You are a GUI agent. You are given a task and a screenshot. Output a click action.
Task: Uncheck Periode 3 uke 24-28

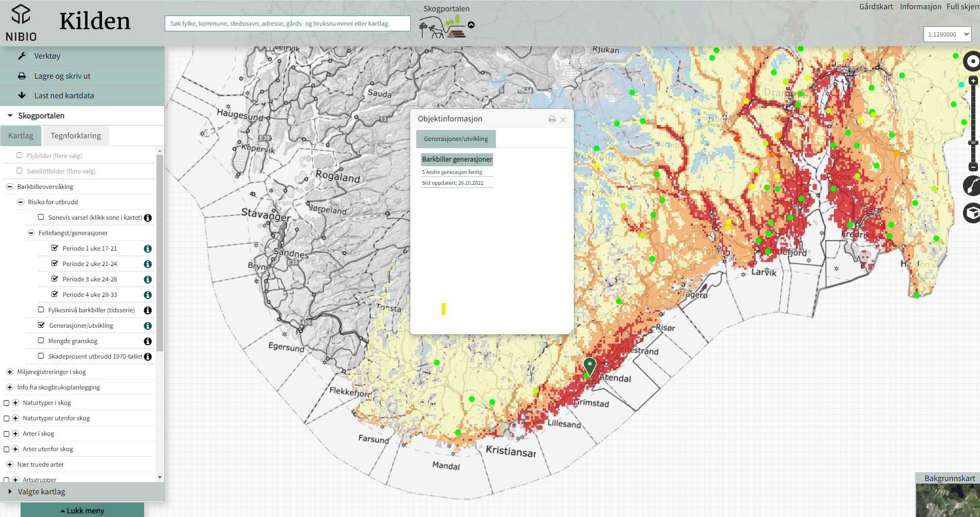click(55, 279)
